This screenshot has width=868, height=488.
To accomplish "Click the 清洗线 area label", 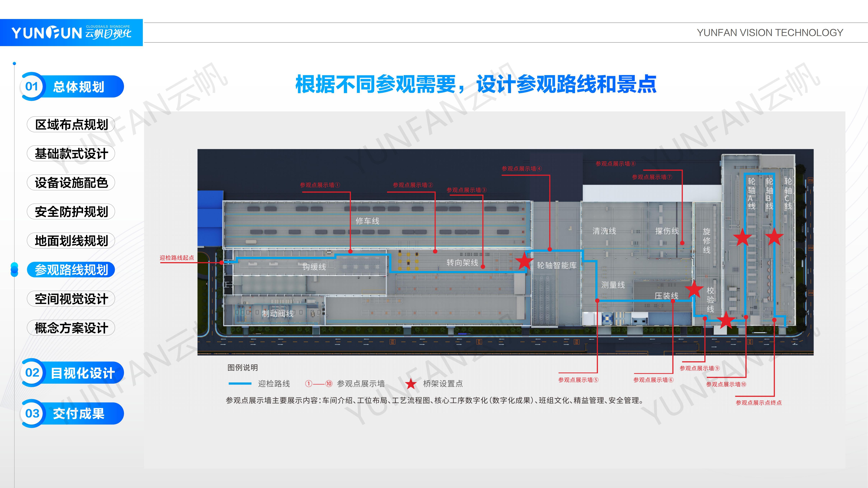I will (604, 231).
